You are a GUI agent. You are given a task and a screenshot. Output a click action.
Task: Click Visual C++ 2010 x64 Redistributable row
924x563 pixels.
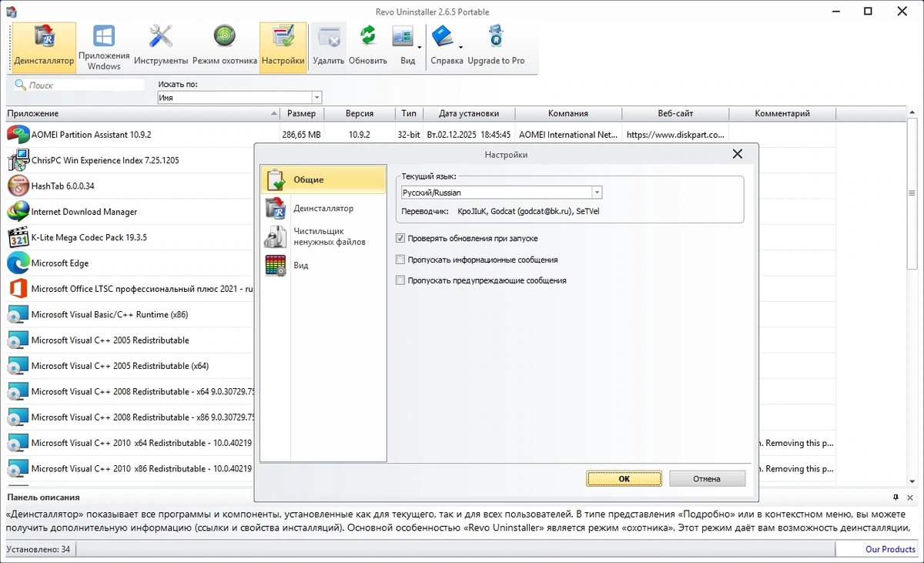click(x=130, y=443)
